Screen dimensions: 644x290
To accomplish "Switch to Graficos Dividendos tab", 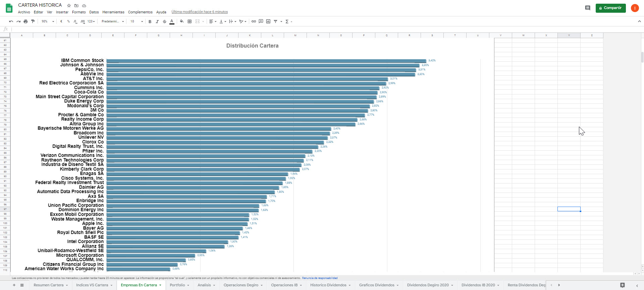I will (x=377, y=285).
